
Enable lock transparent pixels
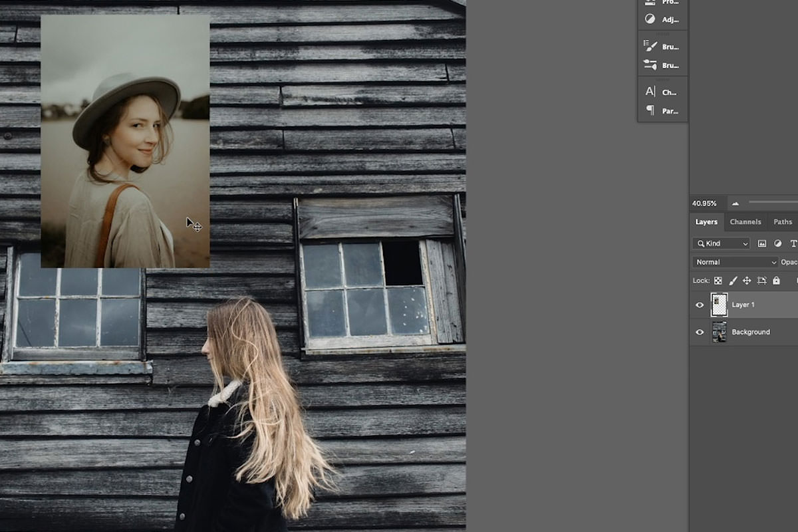click(718, 281)
